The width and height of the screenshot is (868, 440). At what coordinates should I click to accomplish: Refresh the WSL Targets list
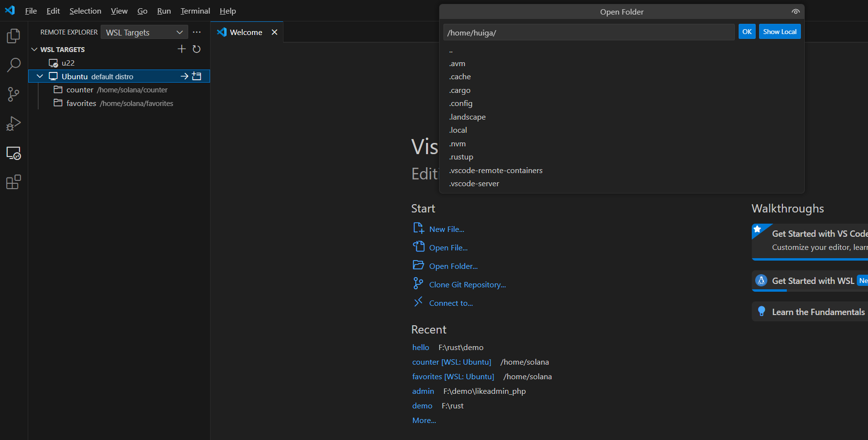tap(196, 49)
